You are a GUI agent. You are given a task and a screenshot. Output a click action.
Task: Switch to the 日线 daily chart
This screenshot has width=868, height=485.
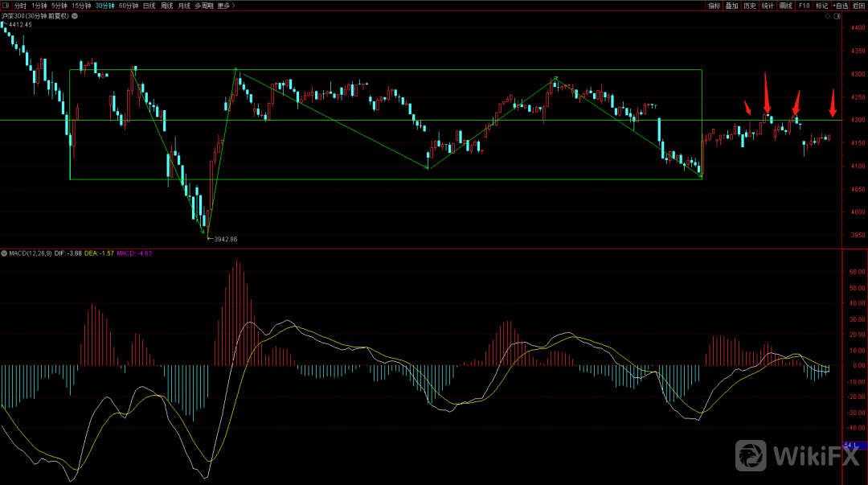[x=149, y=6]
